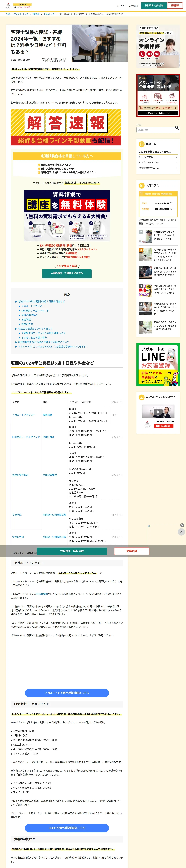Open 資格の大原 link in table
This screenshot has width=186, height=868.
(x=18, y=537)
